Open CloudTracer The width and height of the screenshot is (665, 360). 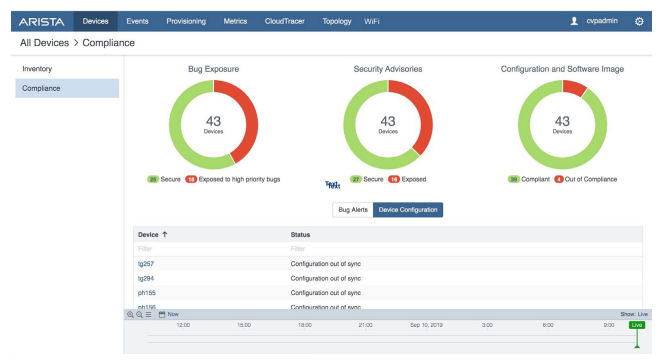(285, 21)
